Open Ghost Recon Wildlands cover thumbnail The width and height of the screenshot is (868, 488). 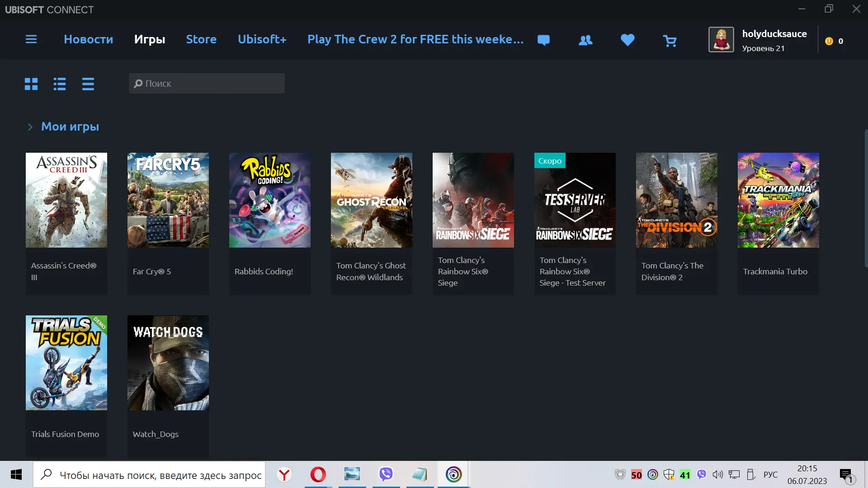point(372,200)
